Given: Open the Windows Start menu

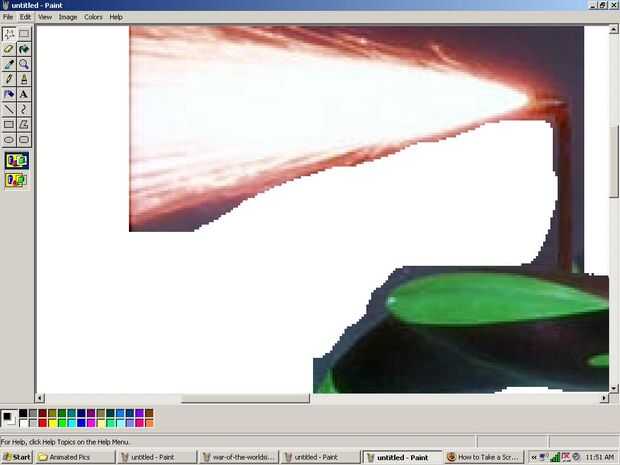Looking at the screenshot, I should pyautogui.click(x=17, y=457).
